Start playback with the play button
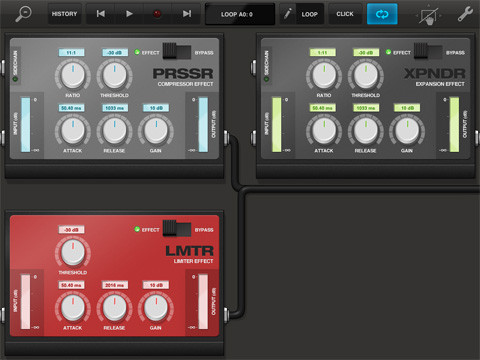 [129, 14]
